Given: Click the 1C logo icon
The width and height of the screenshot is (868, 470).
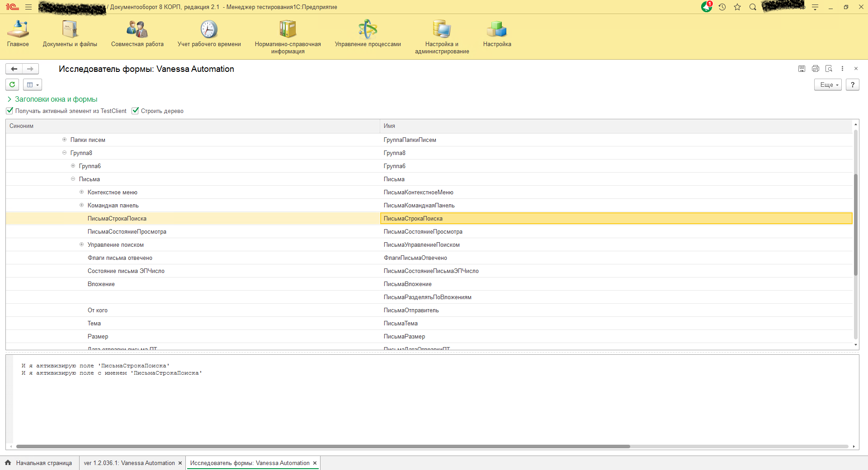Looking at the screenshot, I should [x=12, y=7].
